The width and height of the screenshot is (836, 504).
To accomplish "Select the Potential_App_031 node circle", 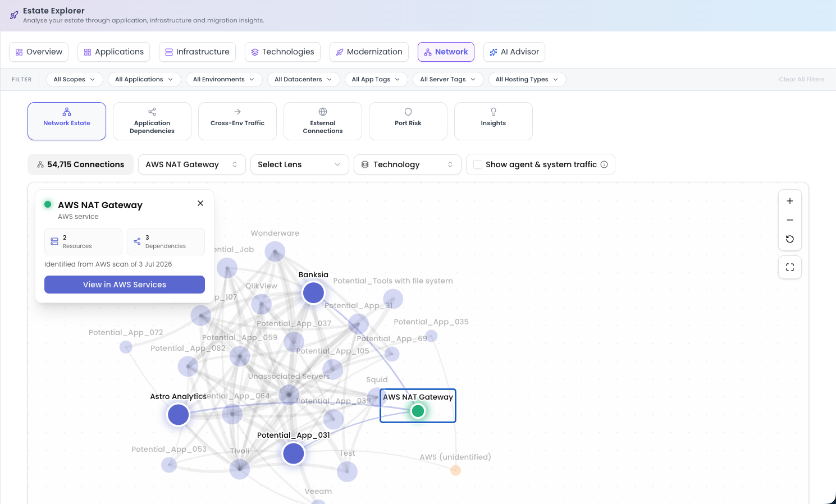I will click(293, 453).
